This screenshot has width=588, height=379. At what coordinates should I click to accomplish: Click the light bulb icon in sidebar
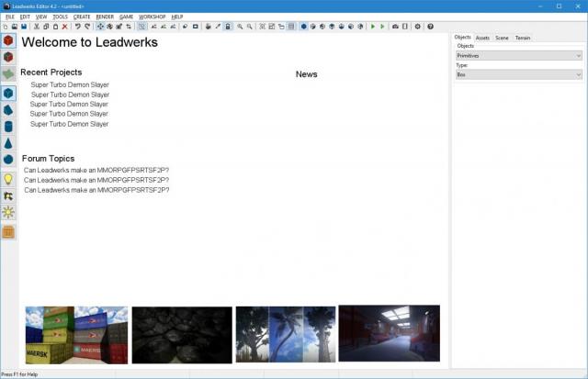click(8, 179)
